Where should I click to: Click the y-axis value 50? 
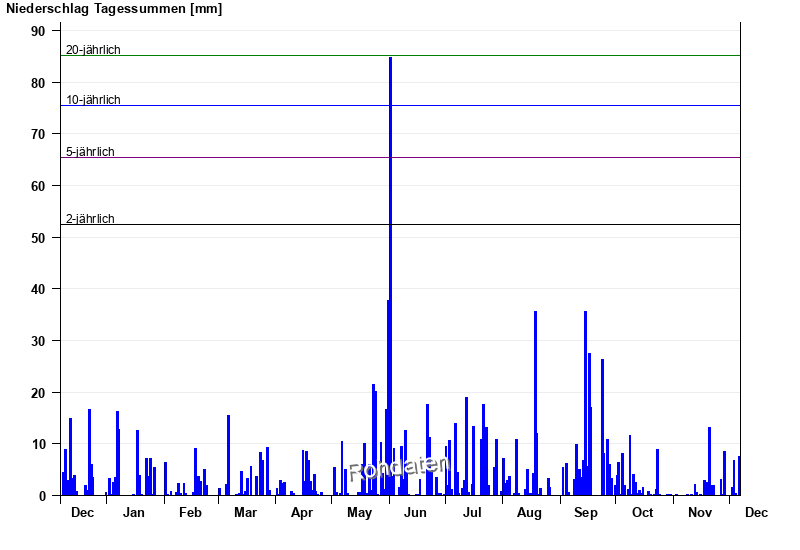pos(38,238)
